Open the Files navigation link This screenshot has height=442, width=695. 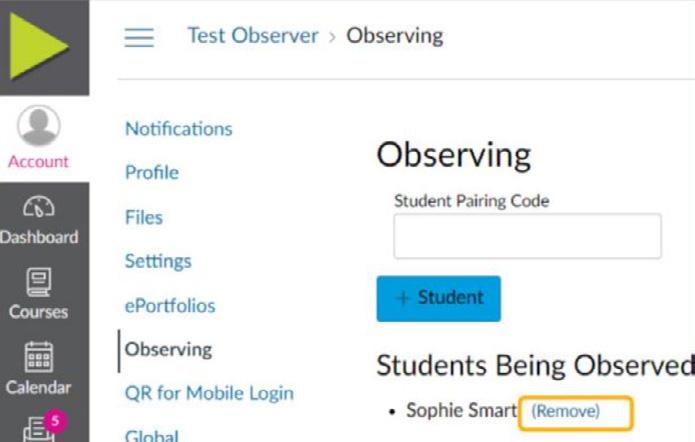[x=144, y=217]
